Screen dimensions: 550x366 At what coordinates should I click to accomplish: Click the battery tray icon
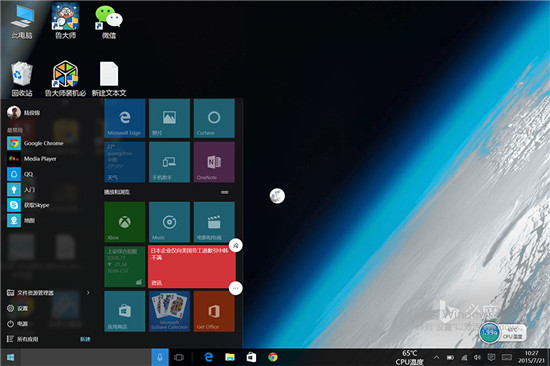[450, 358]
